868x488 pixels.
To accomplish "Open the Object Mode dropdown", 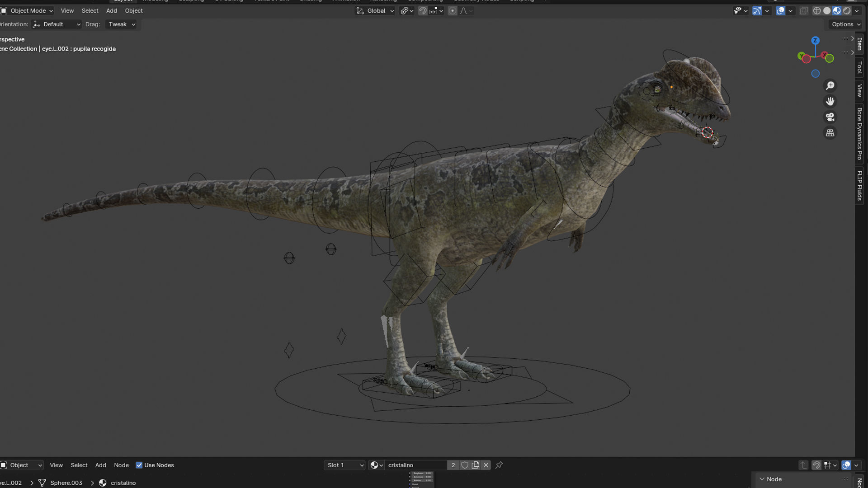I will point(28,11).
